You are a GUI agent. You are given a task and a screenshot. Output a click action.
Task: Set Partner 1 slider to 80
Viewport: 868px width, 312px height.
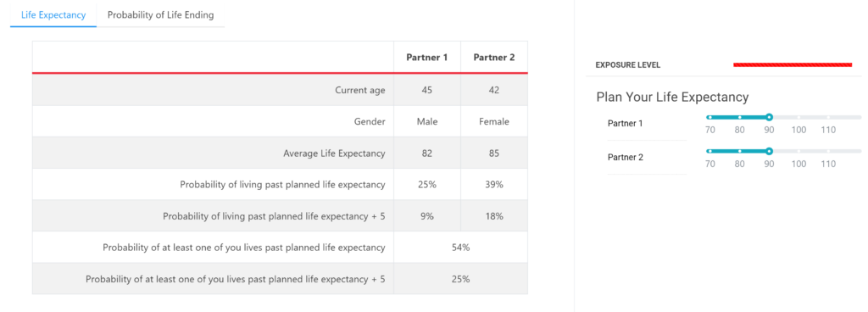click(x=739, y=117)
